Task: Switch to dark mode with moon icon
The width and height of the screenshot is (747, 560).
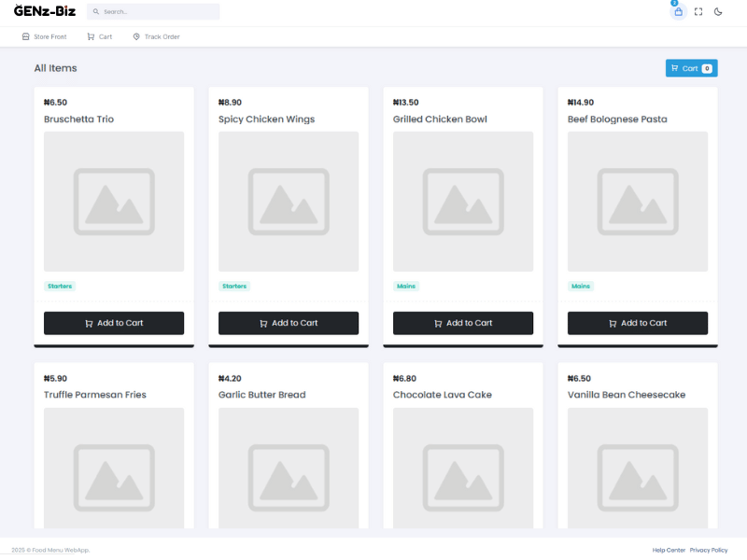Action: click(718, 12)
